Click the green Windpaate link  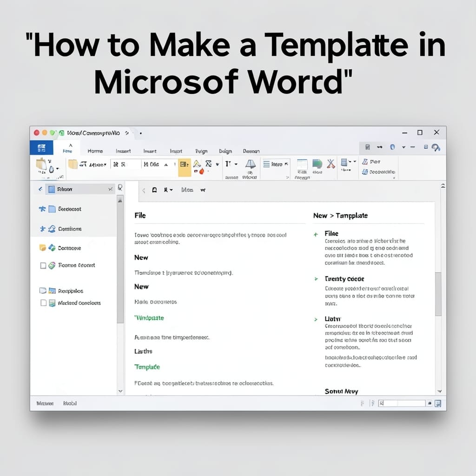[149, 318]
